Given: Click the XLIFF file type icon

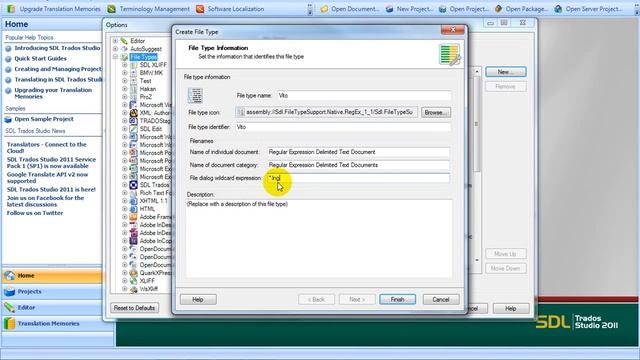Looking at the screenshot, I should coord(133,281).
